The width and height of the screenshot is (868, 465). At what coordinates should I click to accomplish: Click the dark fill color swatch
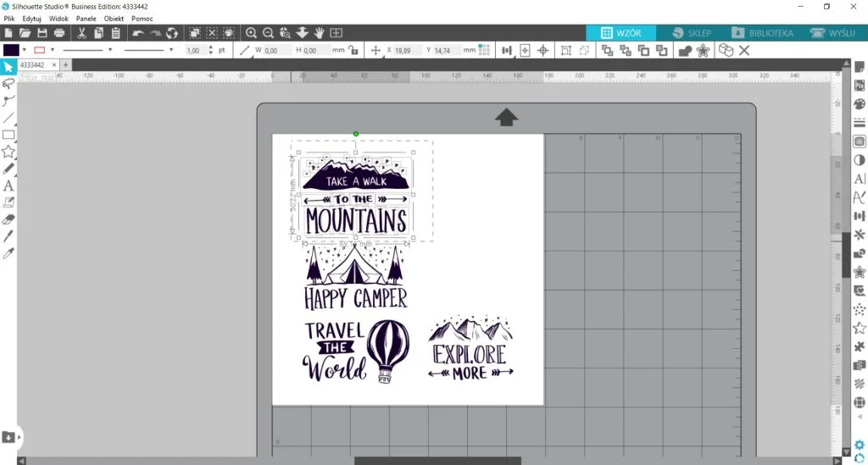11,50
